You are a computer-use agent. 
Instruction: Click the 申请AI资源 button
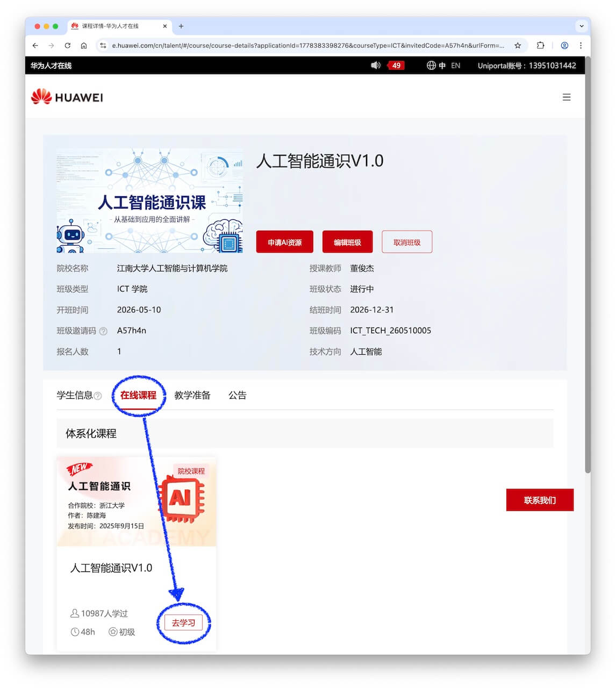285,242
